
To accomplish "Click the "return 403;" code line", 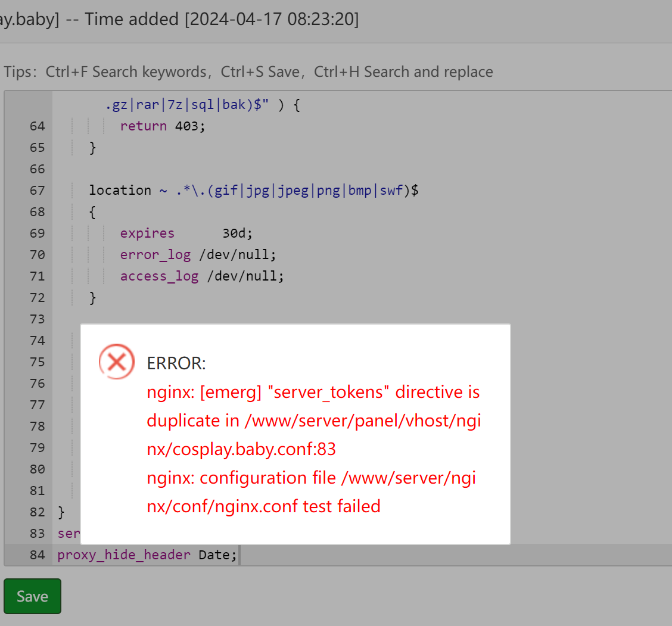I will (x=162, y=126).
